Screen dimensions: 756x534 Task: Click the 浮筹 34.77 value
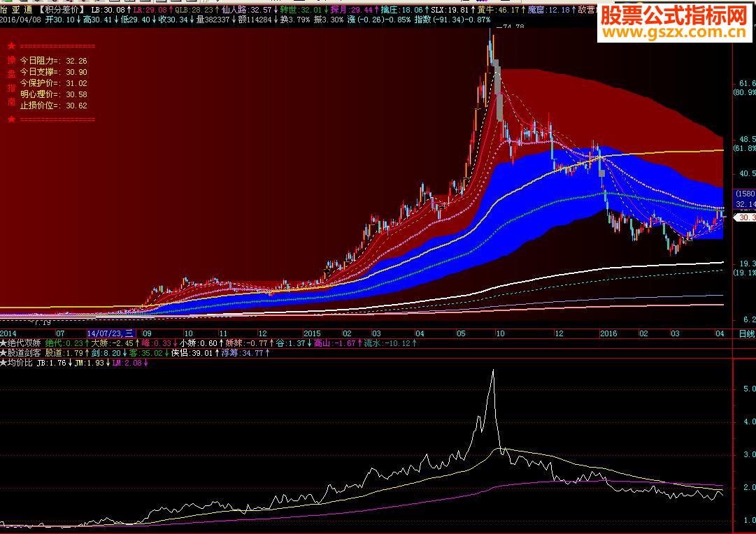[x=245, y=353]
